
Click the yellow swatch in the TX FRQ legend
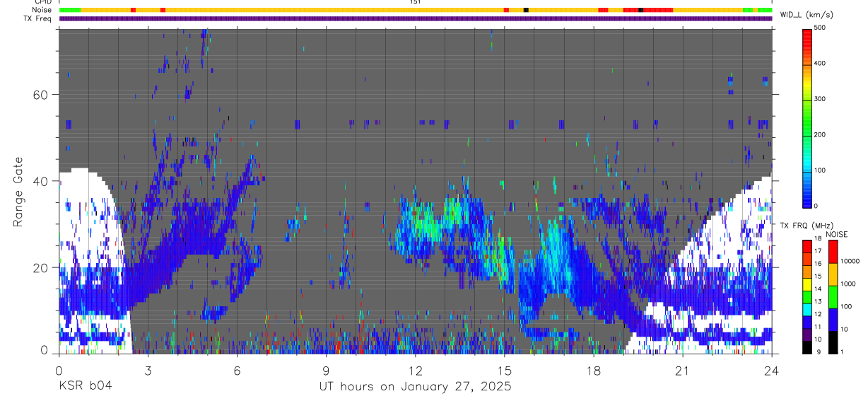[x=807, y=284]
